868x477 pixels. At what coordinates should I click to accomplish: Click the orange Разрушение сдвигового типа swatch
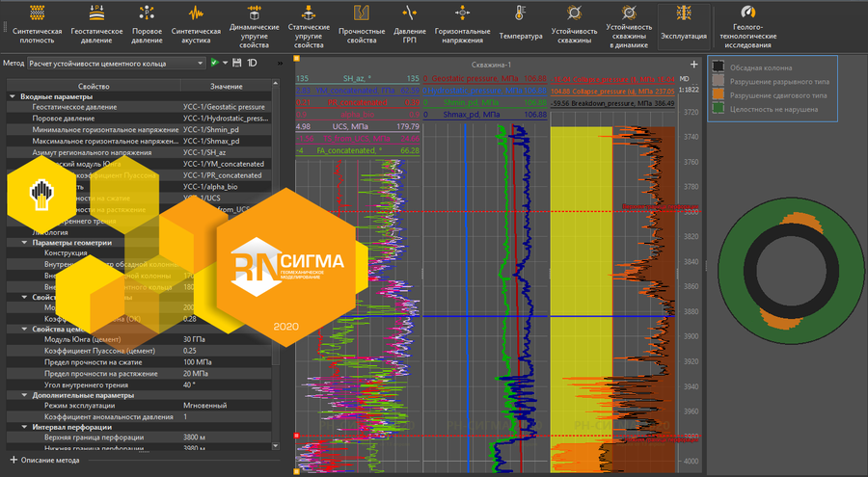[x=718, y=95]
